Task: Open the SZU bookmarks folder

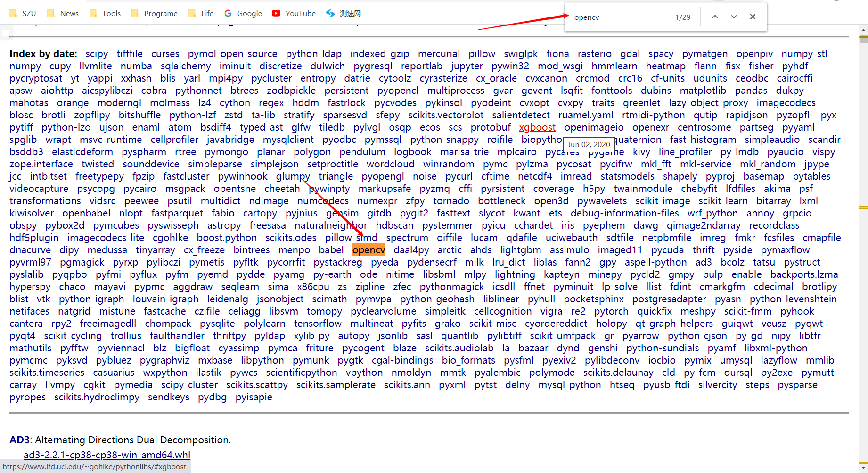Action: pyautogui.click(x=23, y=13)
